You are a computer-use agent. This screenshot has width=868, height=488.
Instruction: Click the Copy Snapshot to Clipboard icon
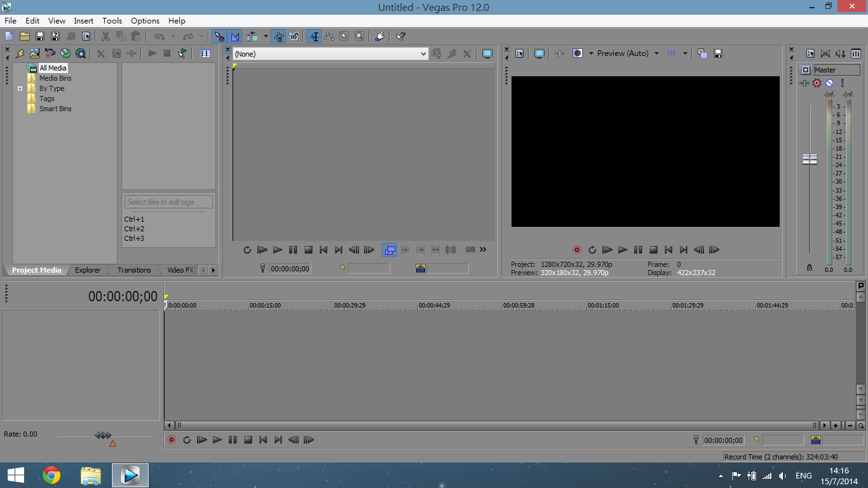(702, 53)
